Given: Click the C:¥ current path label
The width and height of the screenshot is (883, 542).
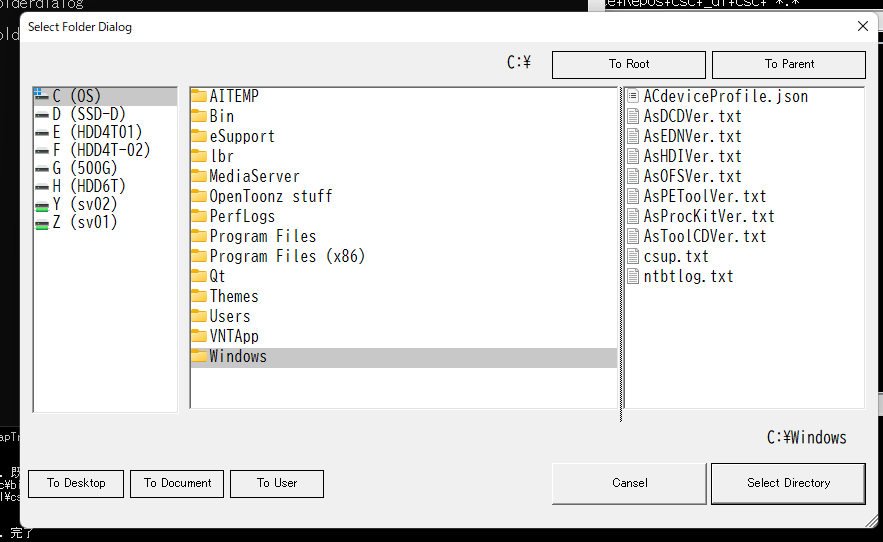Looking at the screenshot, I should 519,62.
